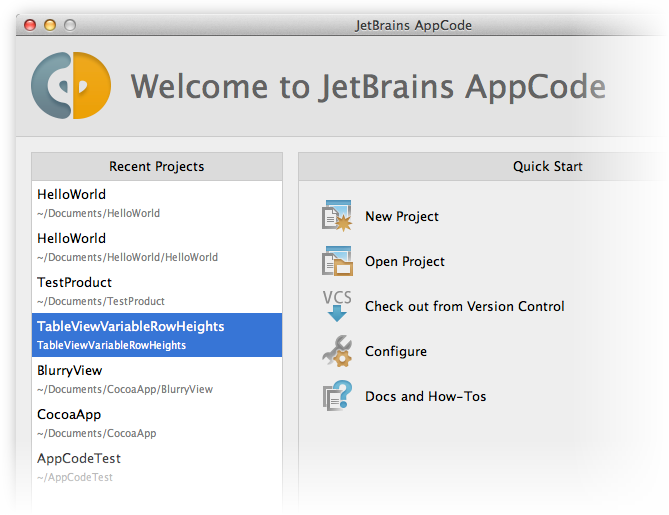Screen dimensions: 669x515
Task: Open the CocoaApp recent project
Action: click(157, 423)
